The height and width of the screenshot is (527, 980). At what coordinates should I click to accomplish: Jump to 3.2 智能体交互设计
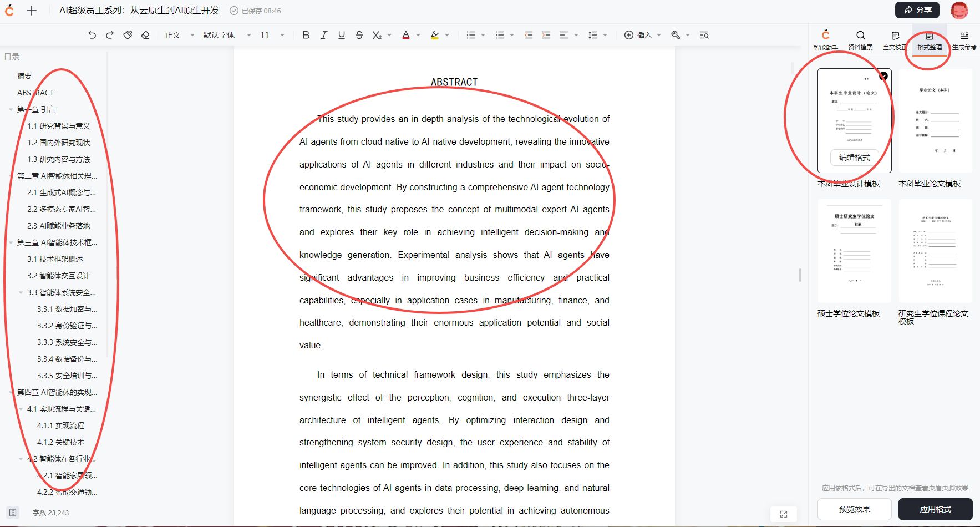tap(58, 276)
